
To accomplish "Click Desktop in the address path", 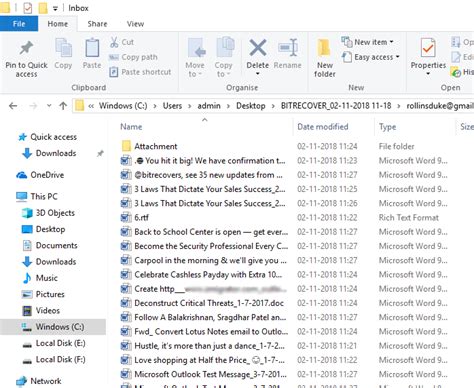I will (251, 106).
